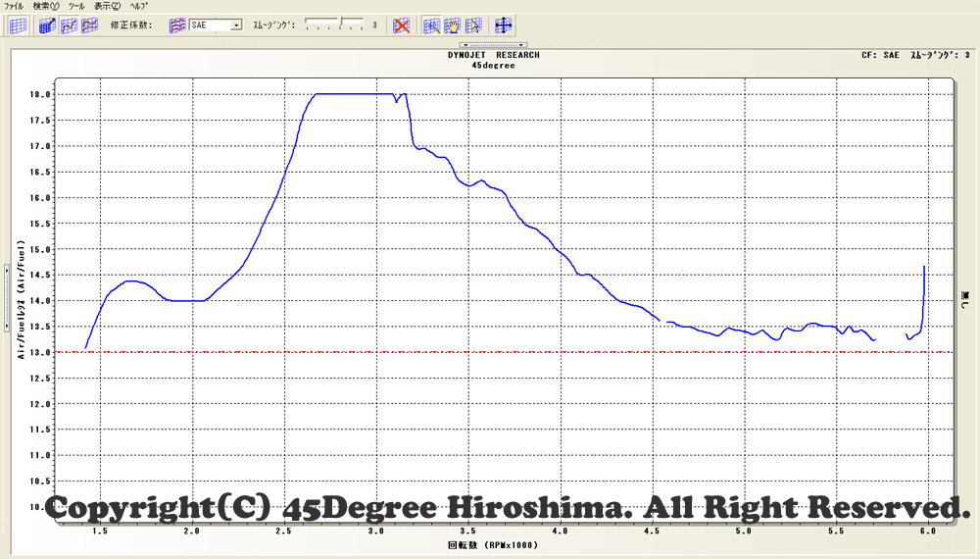Open the 表示 menu

pos(107,6)
